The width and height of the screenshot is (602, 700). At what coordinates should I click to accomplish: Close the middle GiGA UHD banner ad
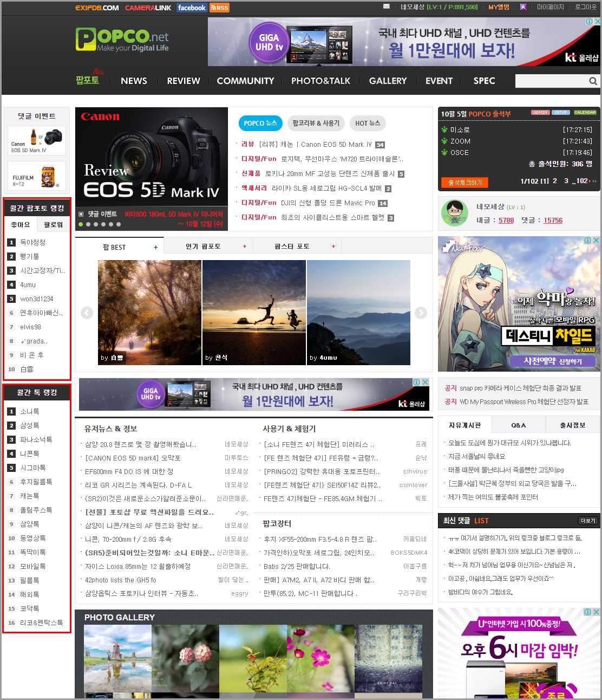[426, 382]
